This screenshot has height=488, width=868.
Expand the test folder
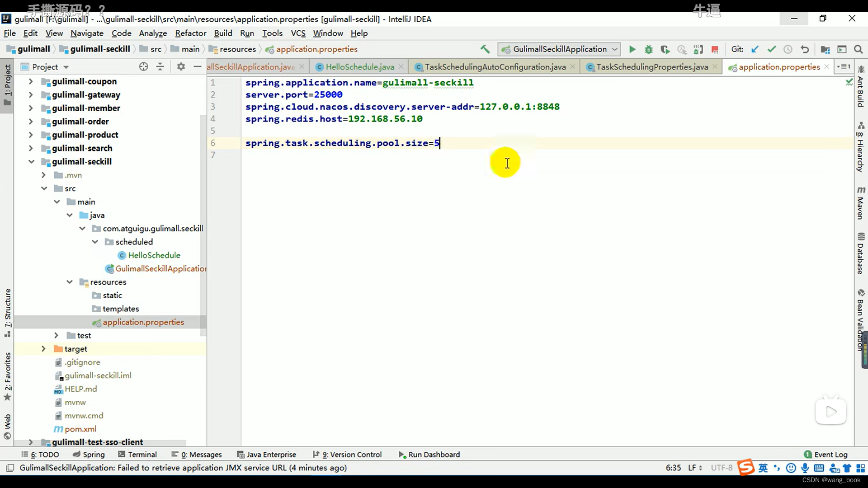(56, 335)
